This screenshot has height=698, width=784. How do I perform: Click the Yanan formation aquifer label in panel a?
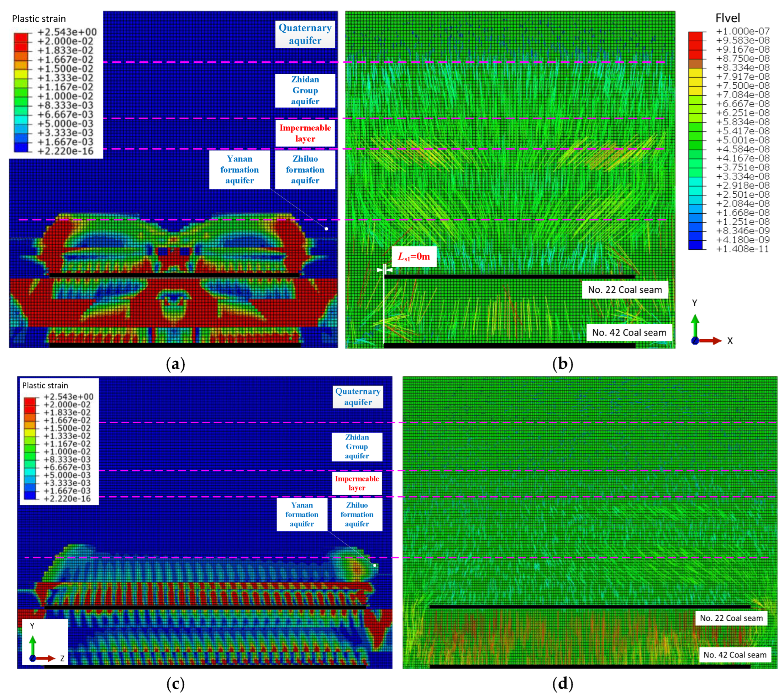[x=240, y=169]
